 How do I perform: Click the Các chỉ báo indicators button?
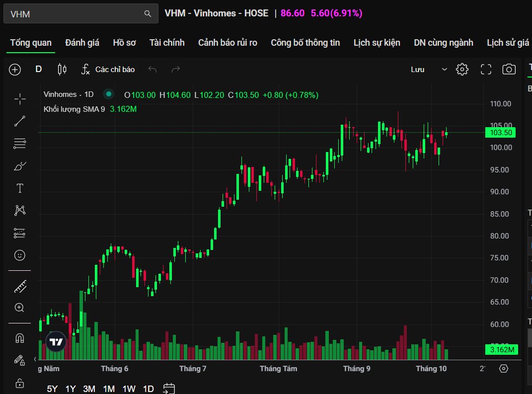point(108,70)
